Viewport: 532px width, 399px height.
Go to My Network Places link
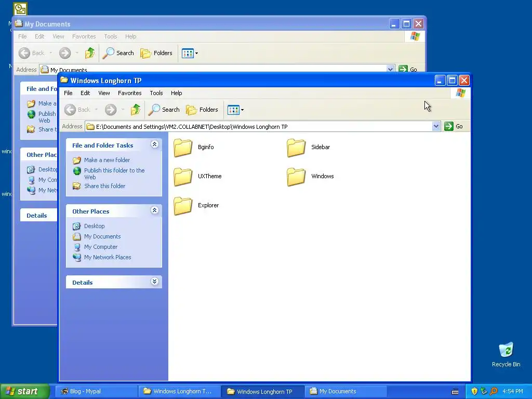[108, 257]
